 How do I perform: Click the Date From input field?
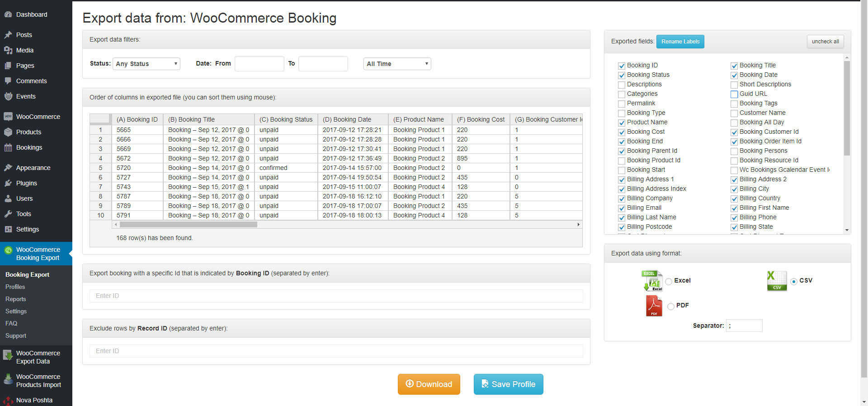pos(259,64)
